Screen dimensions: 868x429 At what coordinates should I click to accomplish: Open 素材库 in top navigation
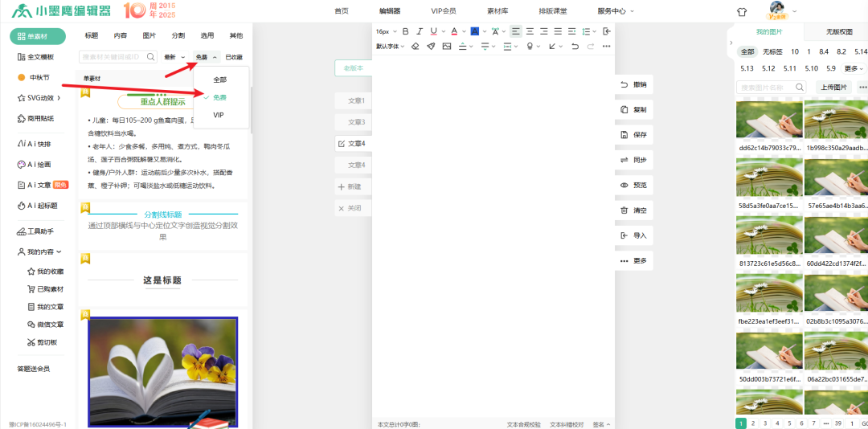(497, 10)
